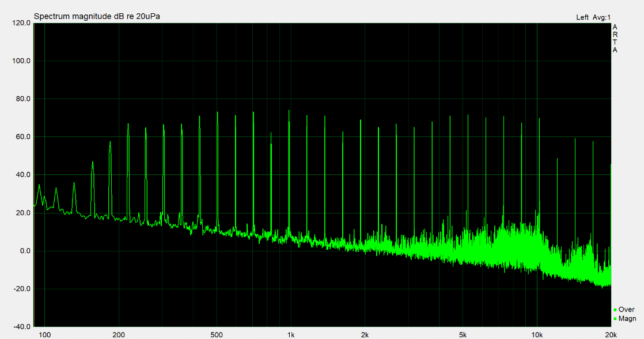Click the -20.0 y-axis label
The image size is (644, 339).
click(22, 289)
